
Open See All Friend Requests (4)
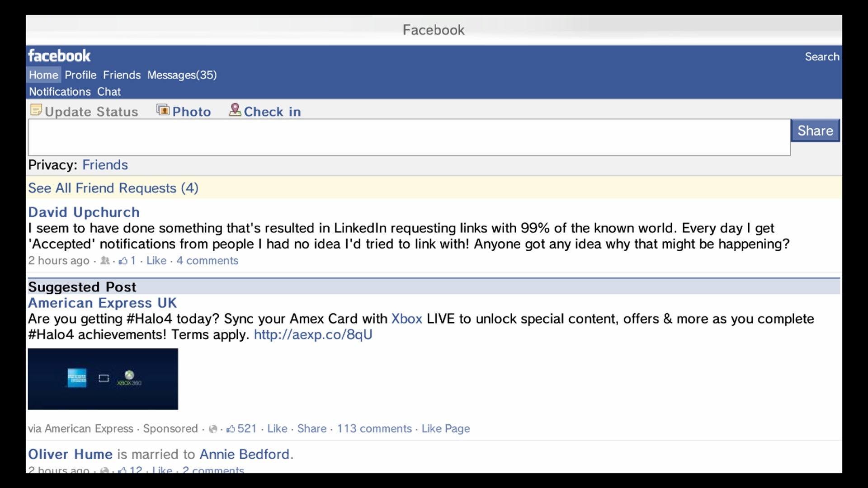pyautogui.click(x=113, y=188)
